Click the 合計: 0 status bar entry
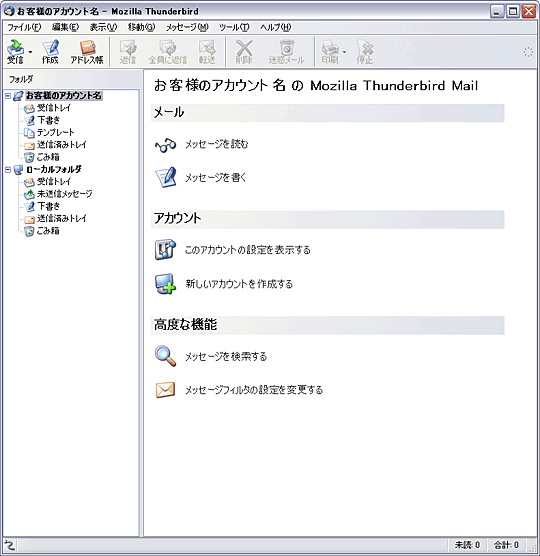The width and height of the screenshot is (540, 556). [506, 545]
